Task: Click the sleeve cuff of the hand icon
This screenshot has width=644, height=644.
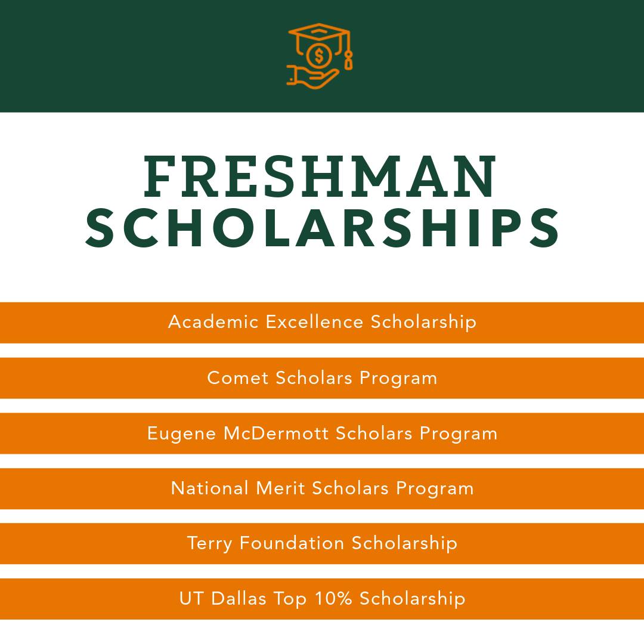Action: [x=292, y=76]
